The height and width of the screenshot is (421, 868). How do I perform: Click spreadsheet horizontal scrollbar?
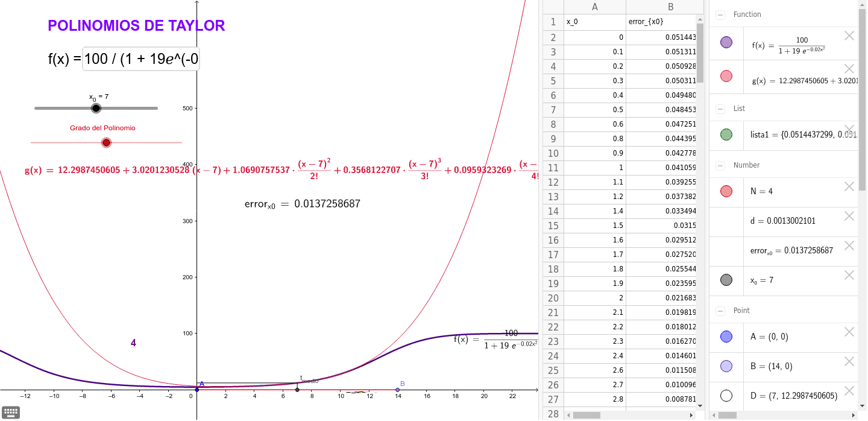[587, 415]
